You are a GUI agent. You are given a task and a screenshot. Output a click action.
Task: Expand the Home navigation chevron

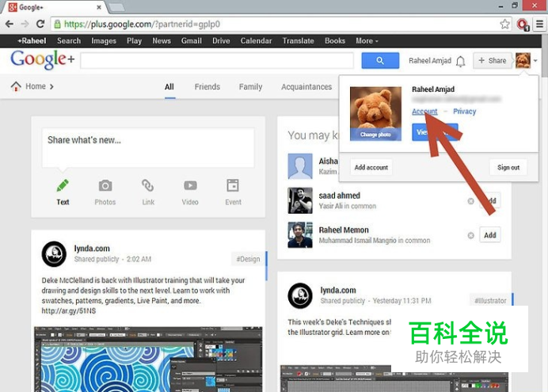(x=51, y=86)
